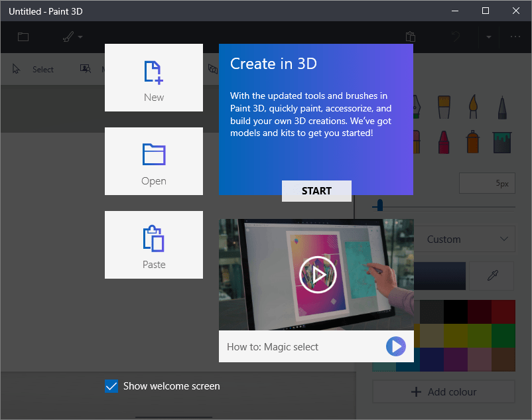Pick the red crayon icon
The width and height of the screenshot is (532, 420).
(444, 142)
